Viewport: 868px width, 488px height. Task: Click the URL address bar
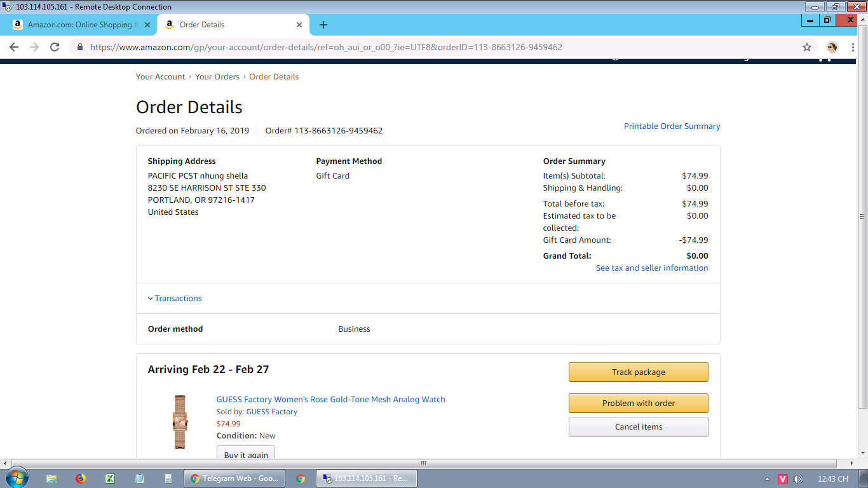coord(381,47)
